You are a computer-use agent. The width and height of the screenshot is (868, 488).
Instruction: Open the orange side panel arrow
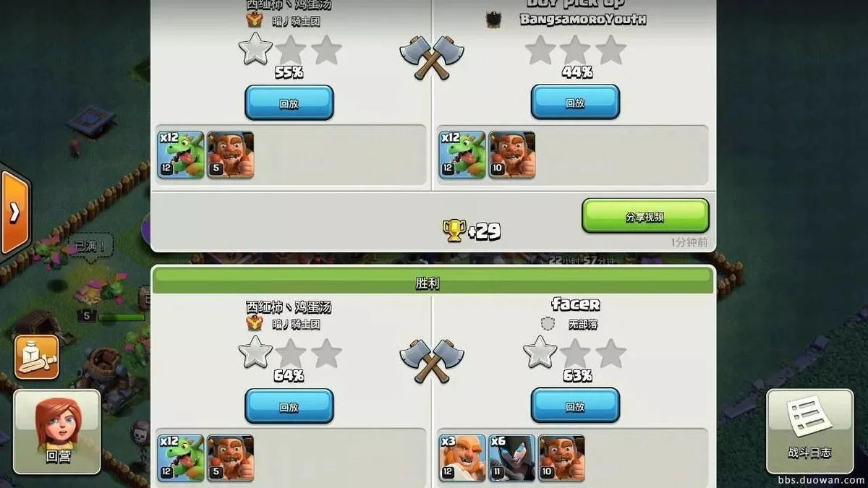coord(14,213)
